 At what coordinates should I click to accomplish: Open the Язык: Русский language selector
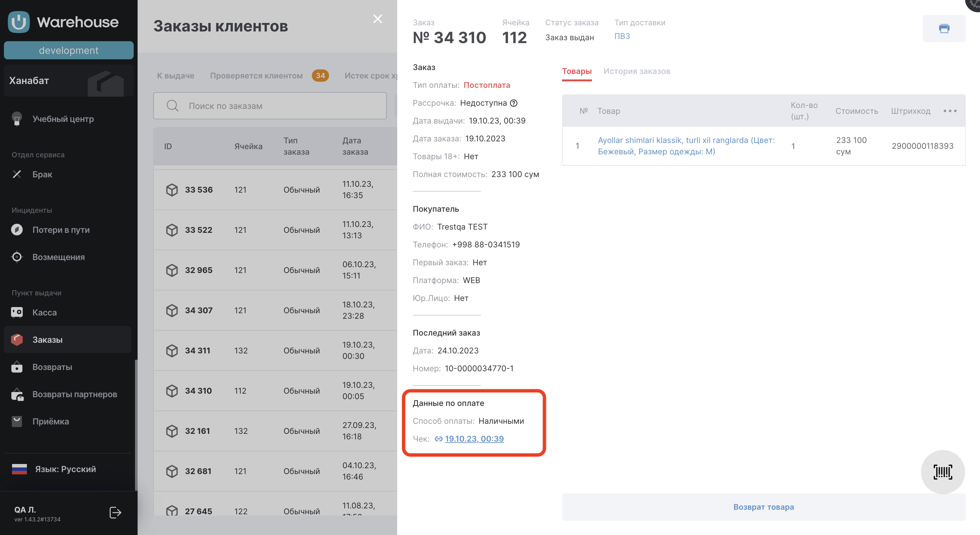click(65, 469)
